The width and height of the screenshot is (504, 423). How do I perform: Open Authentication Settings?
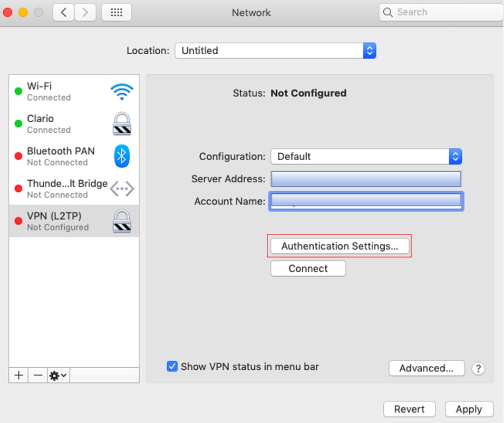[x=340, y=246]
